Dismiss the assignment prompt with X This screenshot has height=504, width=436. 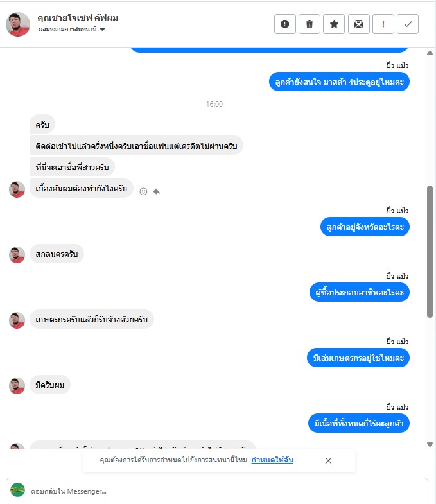(x=328, y=460)
